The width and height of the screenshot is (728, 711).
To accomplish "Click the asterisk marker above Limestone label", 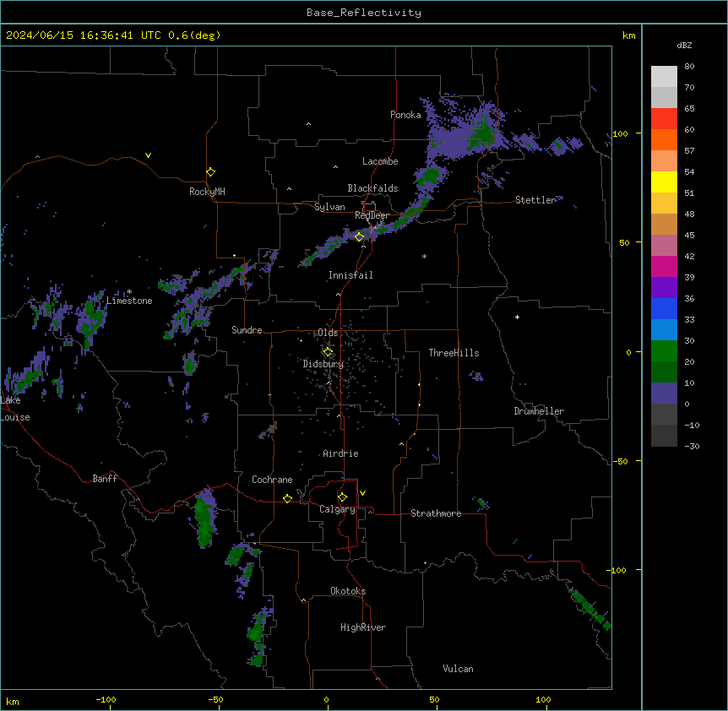I will pos(129,292).
